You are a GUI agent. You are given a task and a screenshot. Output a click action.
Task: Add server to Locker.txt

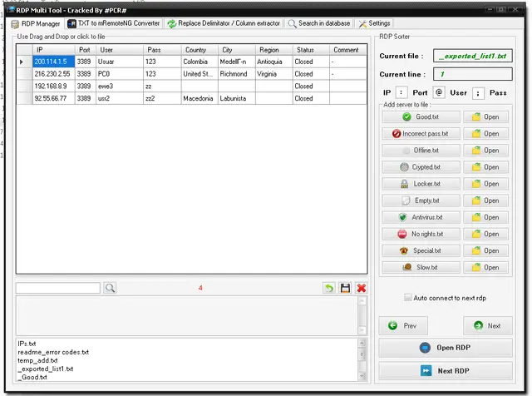click(420, 184)
